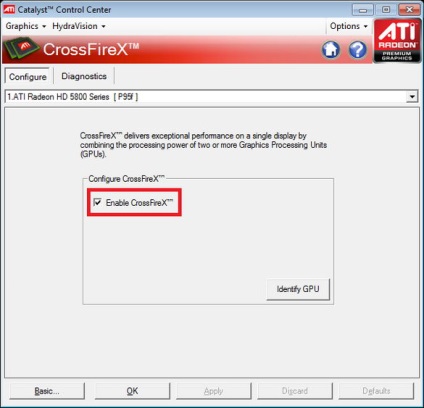The height and width of the screenshot is (408, 424).
Task: Switch to the Configure tab
Action: pyautogui.click(x=28, y=77)
